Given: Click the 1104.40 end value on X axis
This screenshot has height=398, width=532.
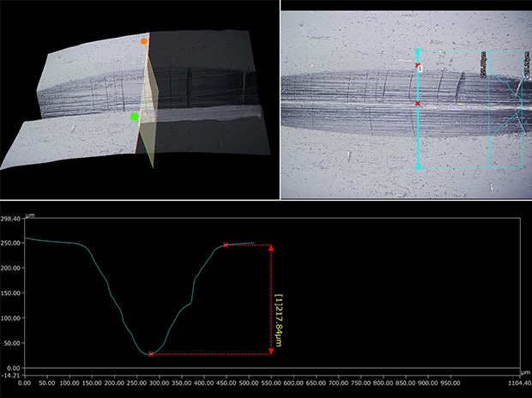Looking at the screenshot, I should pyautogui.click(x=517, y=383).
